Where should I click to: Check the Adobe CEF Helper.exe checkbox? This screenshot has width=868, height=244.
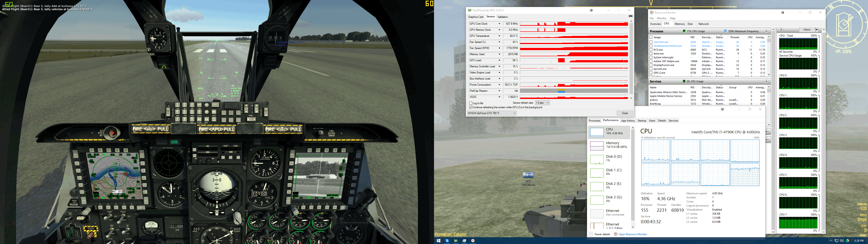click(651, 61)
